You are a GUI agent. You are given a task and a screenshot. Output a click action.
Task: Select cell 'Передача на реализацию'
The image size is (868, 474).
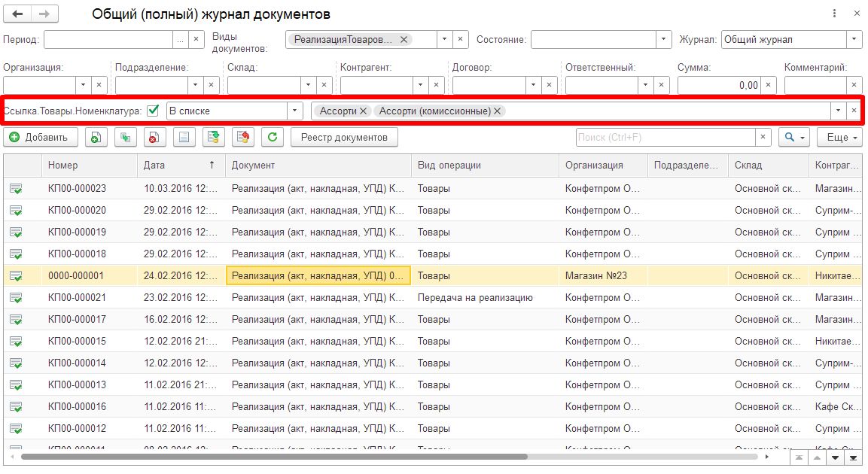pyautogui.click(x=485, y=297)
